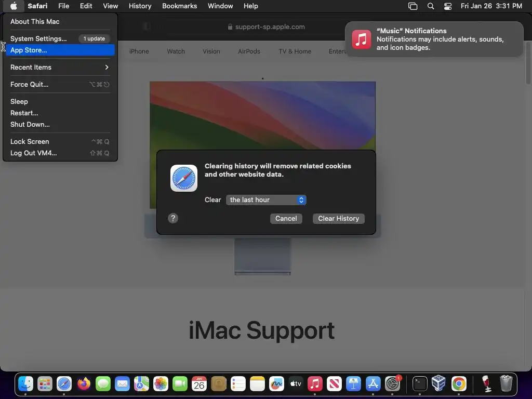Click the Safari compass icon in dialog
This screenshot has height=399, width=532.
coord(184,178)
